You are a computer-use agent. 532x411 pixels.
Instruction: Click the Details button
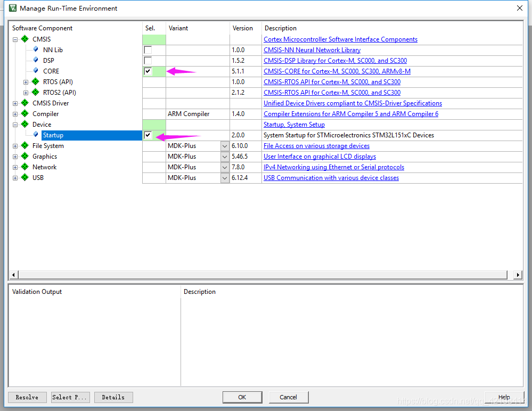point(113,397)
